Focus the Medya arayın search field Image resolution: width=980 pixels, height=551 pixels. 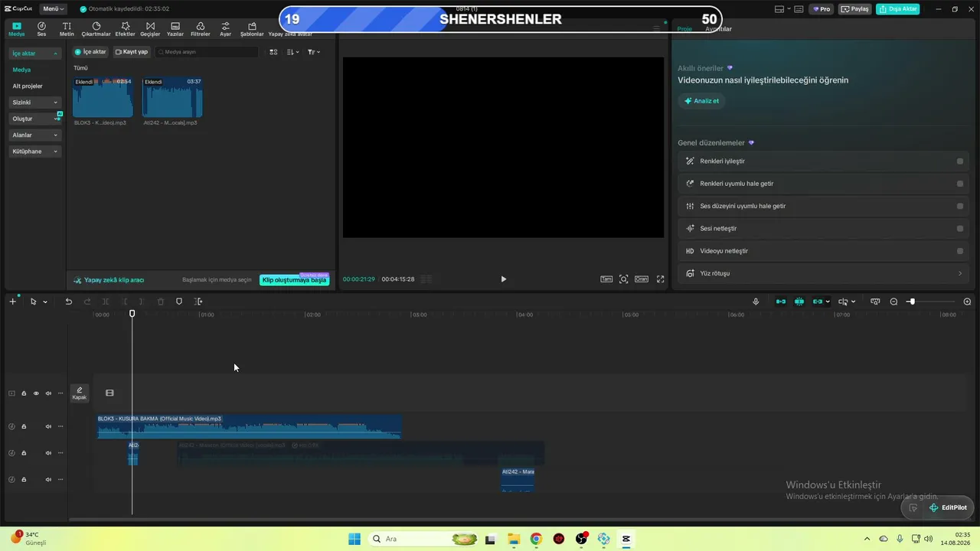(x=207, y=52)
